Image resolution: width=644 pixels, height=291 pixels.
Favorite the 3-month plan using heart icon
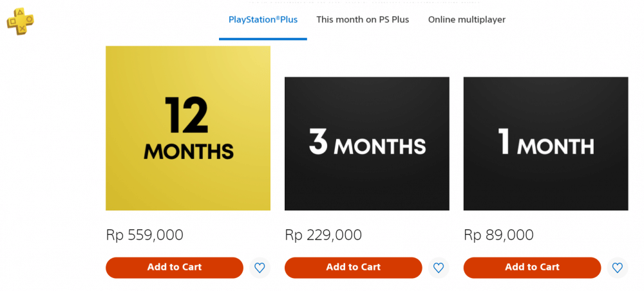pos(439,268)
